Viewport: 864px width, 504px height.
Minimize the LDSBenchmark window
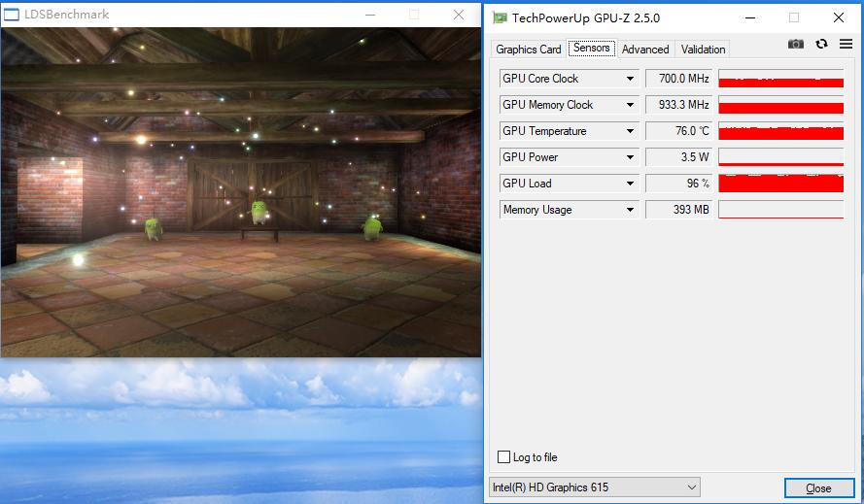pos(370,15)
